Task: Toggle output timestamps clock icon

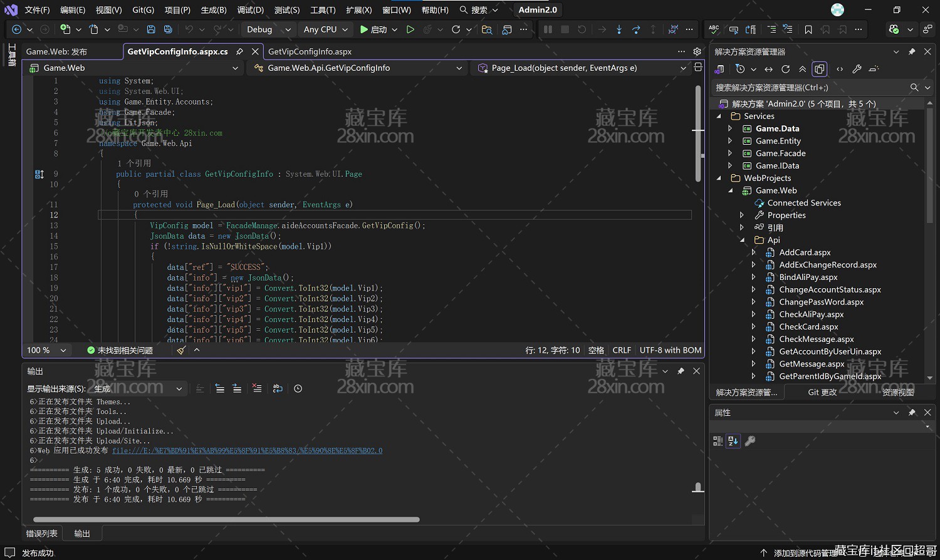Action: click(298, 388)
